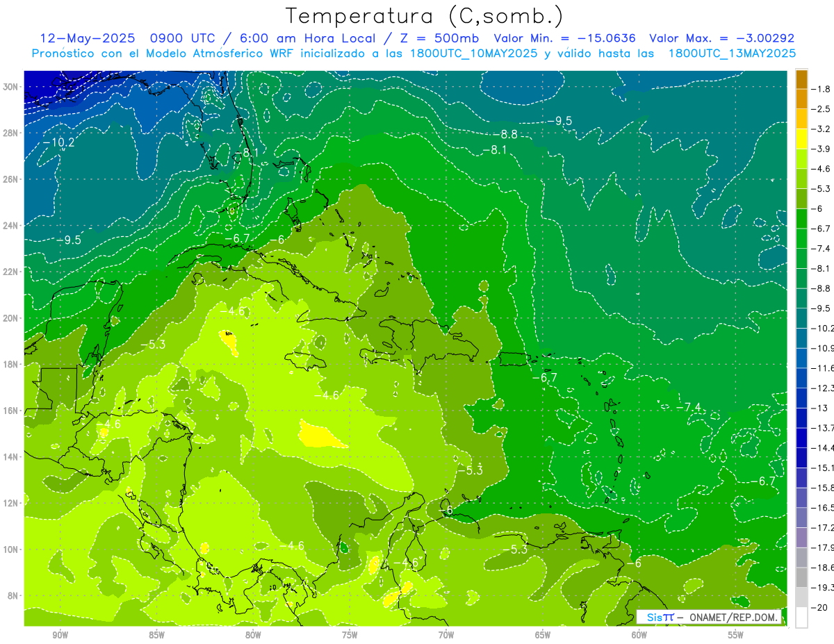Click the '80W' longitude axis label
Viewport: 834px width, 644px height.
(x=253, y=636)
